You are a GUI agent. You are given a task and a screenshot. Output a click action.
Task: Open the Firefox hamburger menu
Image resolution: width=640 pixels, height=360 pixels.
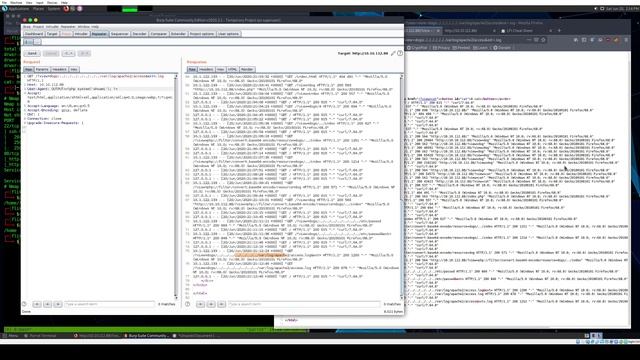(x=626, y=40)
